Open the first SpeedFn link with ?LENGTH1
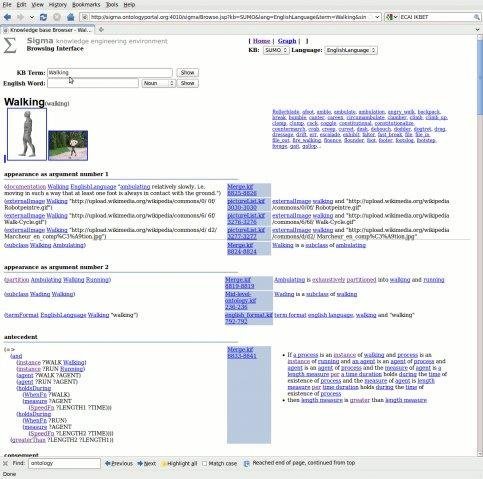 click(42, 408)
